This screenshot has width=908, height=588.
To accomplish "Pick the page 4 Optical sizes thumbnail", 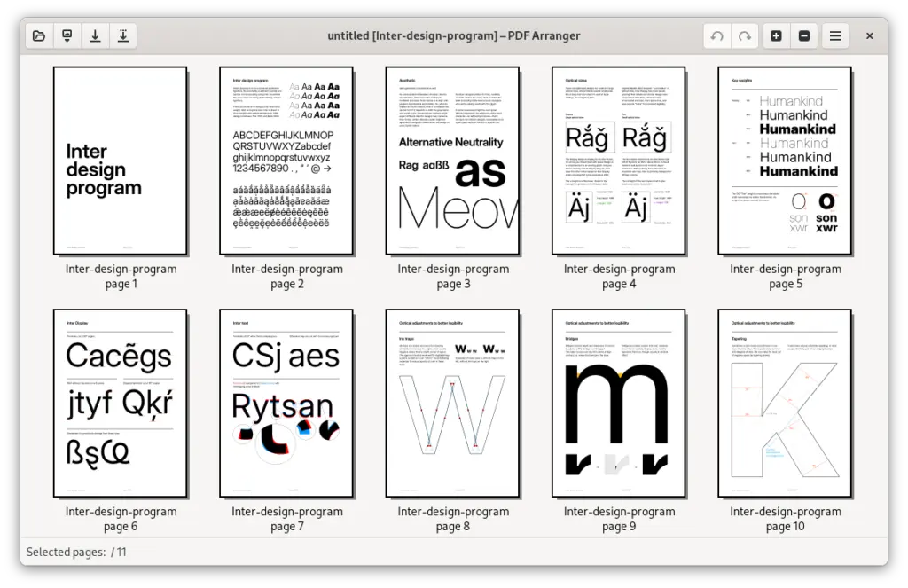I will point(618,161).
